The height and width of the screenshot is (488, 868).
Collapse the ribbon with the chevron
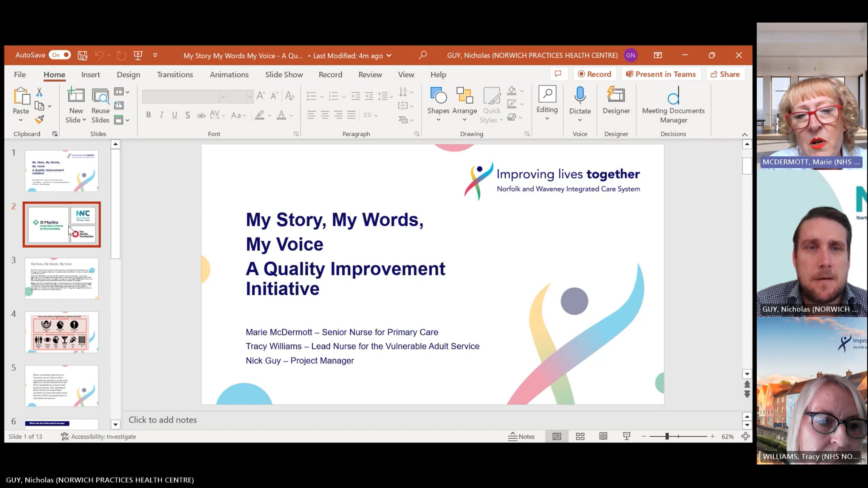point(744,134)
